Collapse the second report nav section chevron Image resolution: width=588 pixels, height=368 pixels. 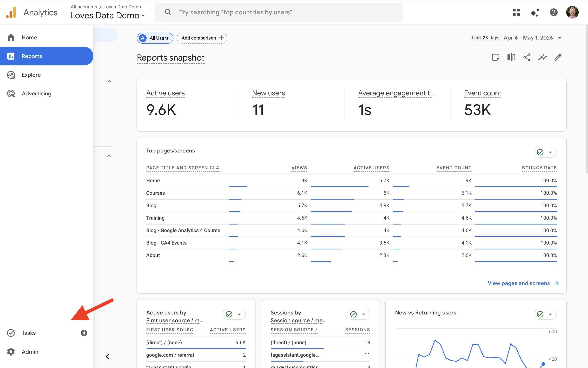pyautogui.click(x=109, y=156)
